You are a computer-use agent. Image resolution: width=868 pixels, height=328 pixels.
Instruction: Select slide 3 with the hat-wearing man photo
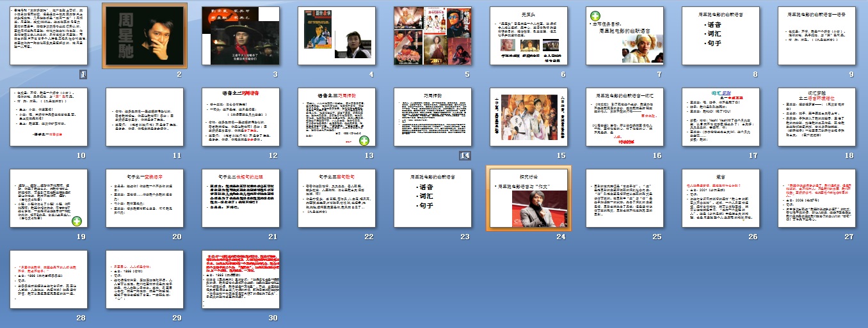[241, 35]
